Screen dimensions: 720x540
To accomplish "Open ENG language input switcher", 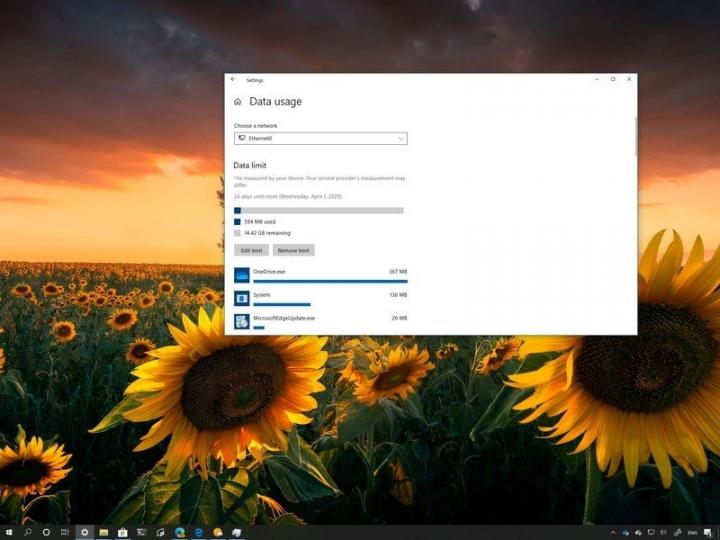I will pos(695,532).
